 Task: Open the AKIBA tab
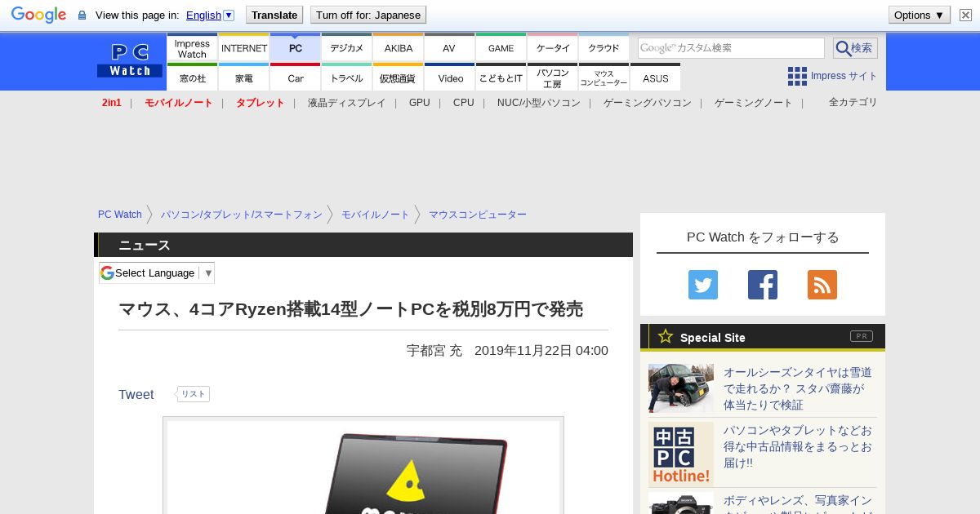(399, 48)
